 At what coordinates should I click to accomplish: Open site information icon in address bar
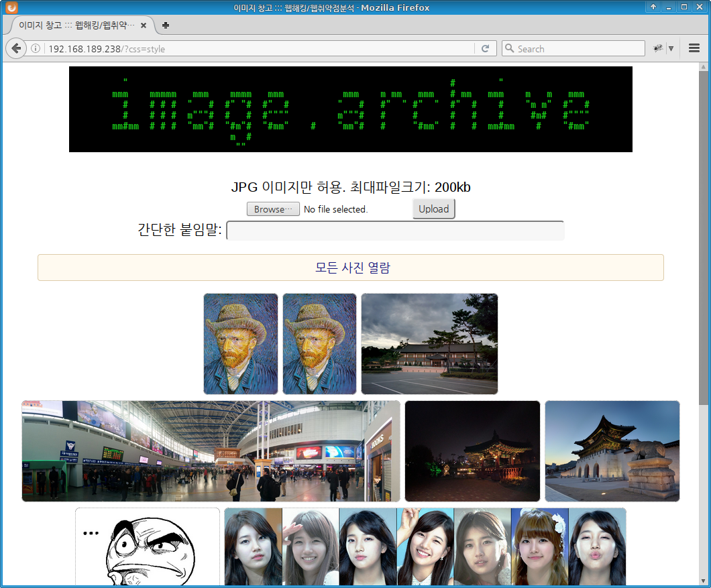[x=36, y=48]
